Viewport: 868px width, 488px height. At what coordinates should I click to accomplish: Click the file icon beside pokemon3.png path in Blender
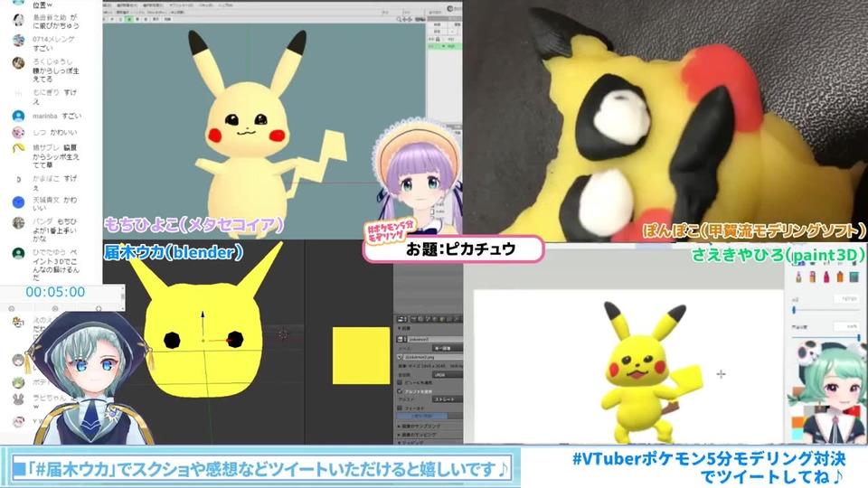399,357
